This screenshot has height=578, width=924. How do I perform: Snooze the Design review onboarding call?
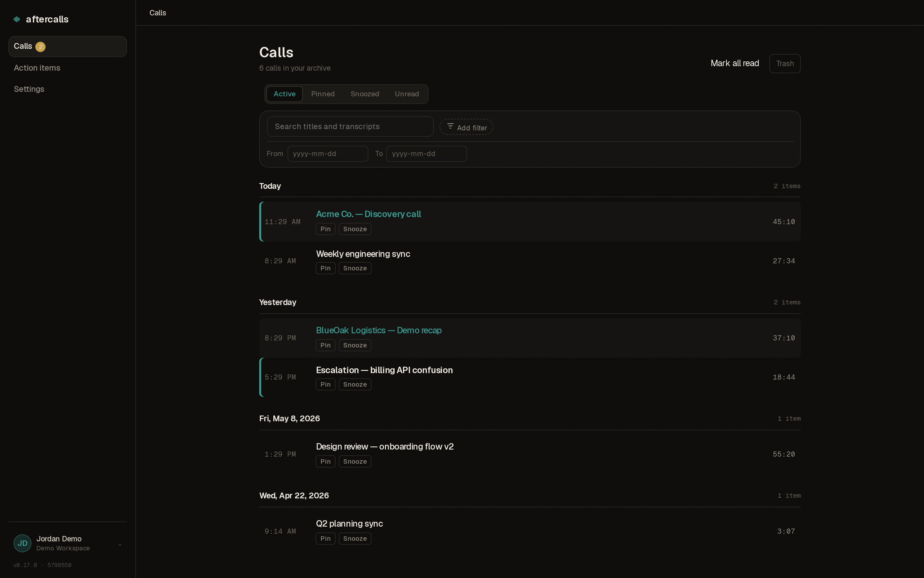coord(355,461)
